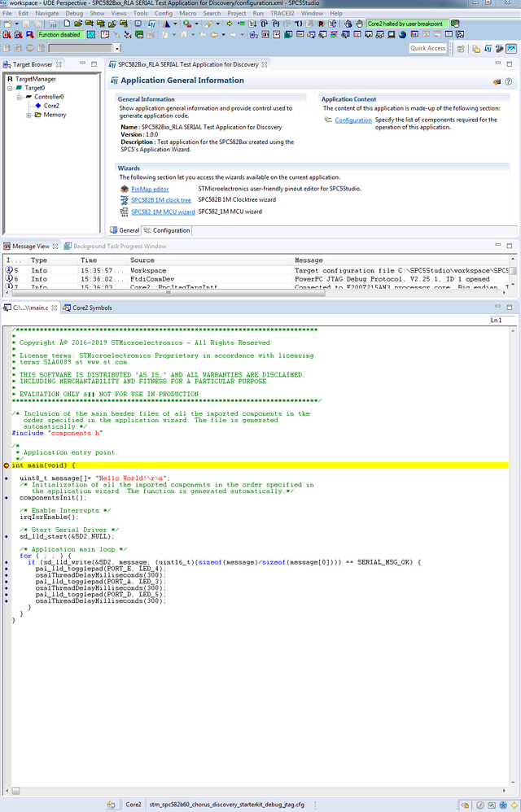Open the Debug menu
The height and width of the screenshot is (812, 521).
click(74, 13)
